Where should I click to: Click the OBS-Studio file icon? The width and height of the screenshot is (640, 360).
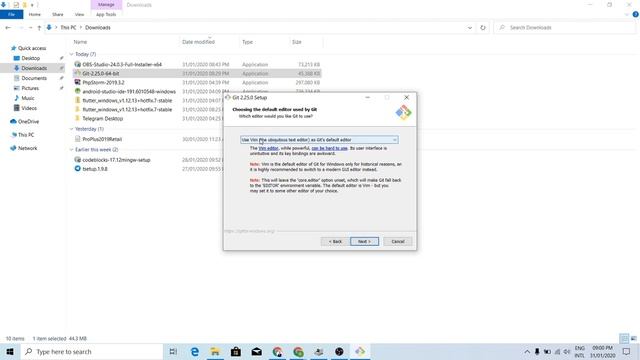(78, 64)
